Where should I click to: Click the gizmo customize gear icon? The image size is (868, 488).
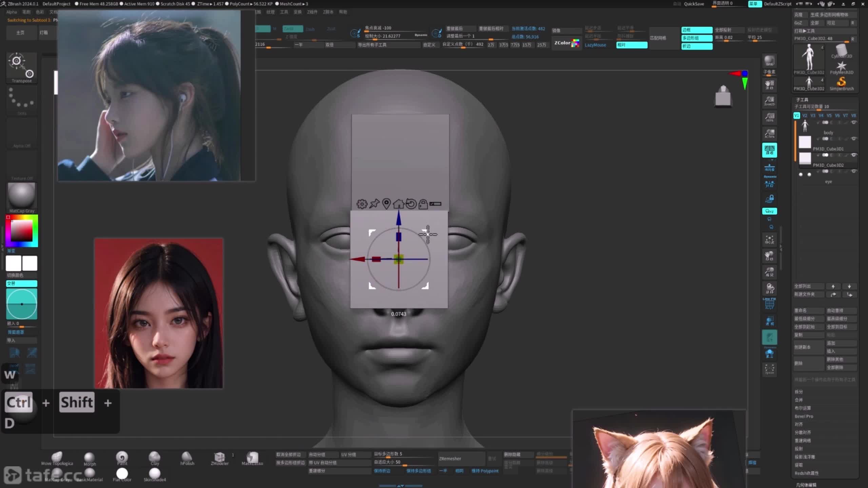pos(362,204)
